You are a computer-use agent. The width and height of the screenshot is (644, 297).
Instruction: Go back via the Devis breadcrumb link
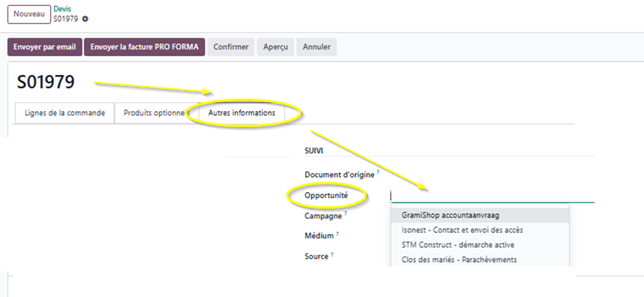62,9
